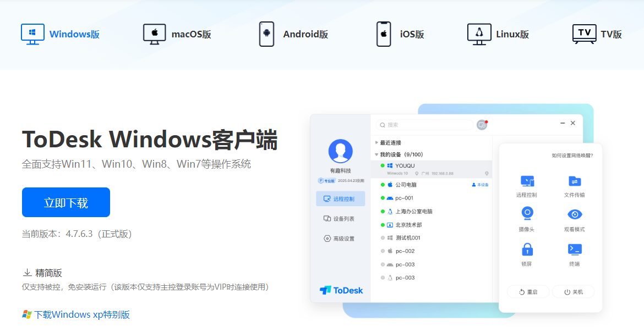Click the 专业版 badge under the username
The height and width of the screenshot is (332, 644).
(326, 181)
